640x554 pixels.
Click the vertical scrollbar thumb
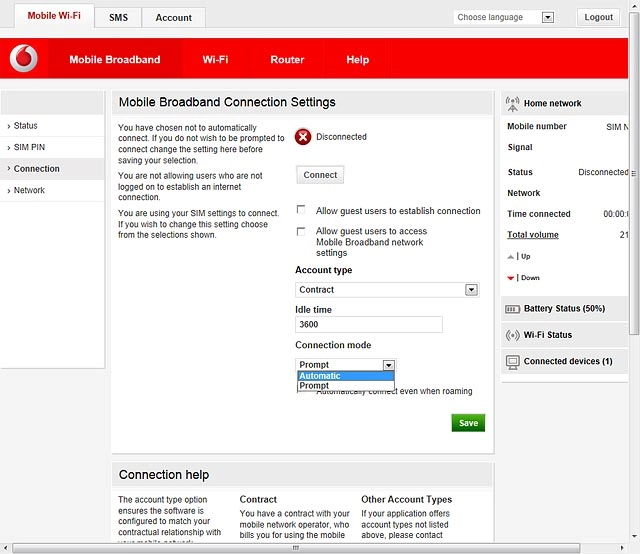tap(634, 173)
